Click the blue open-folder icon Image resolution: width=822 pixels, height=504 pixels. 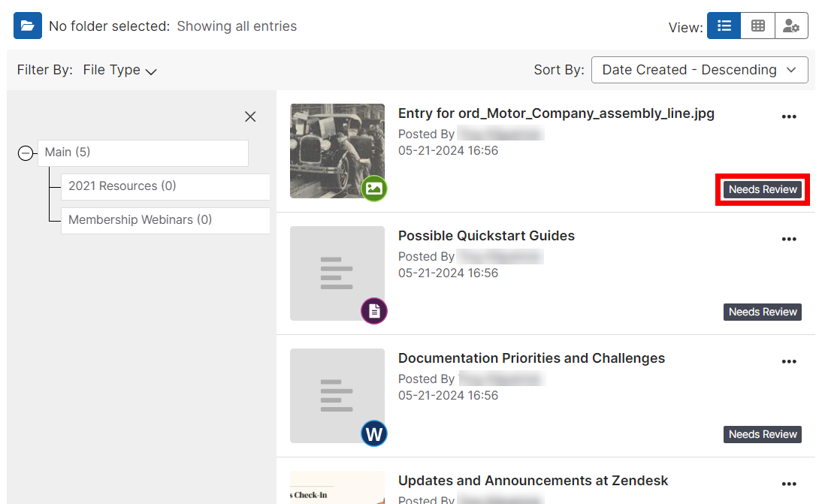[x=28, y=26]
